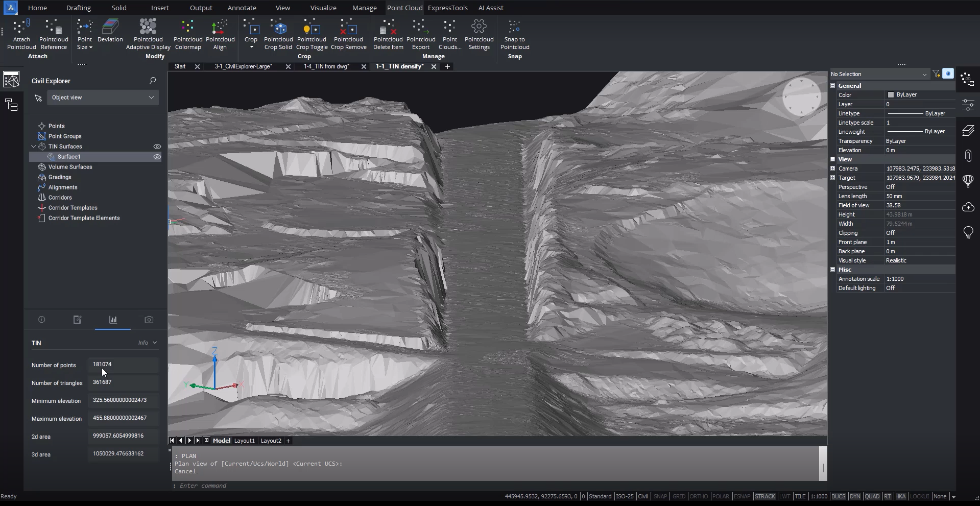Hide Surface1 using its eye icon
Image resolution: width=980 pixels, height=506 pixels.
coord(157,157)
